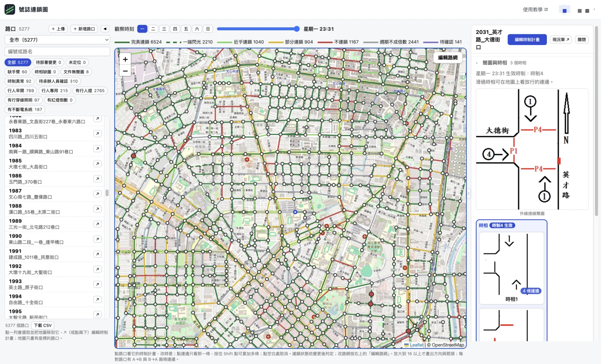Click the 編輯時制計畫 button
Image resolution: width=601 pixels, height=364 pixels.
click(527, 40)
